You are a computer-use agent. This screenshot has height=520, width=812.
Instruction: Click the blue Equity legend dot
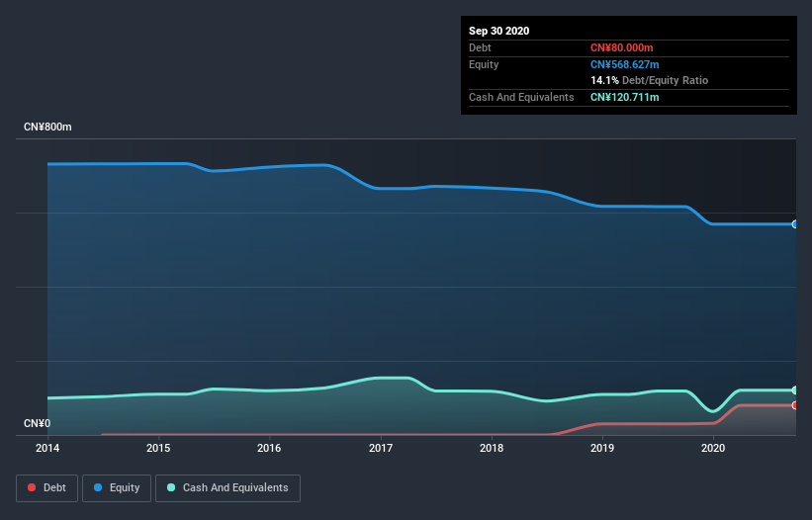98,487
